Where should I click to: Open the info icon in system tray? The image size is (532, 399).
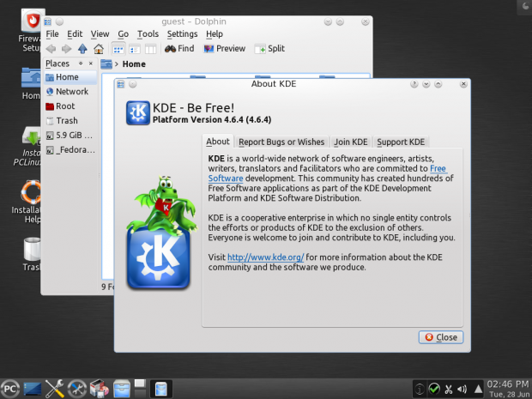coord(420,389)
